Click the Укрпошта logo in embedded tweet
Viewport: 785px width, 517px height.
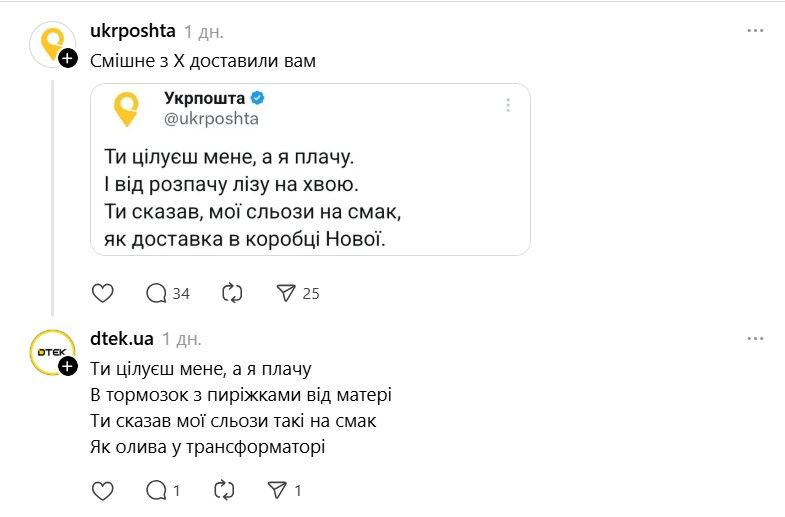coord(126,108)
